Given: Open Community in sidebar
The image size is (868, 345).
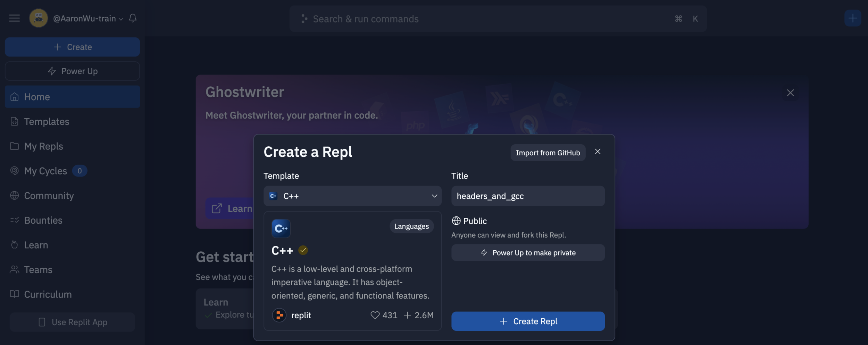Looking at the screenshot, I should coord(72,195).
